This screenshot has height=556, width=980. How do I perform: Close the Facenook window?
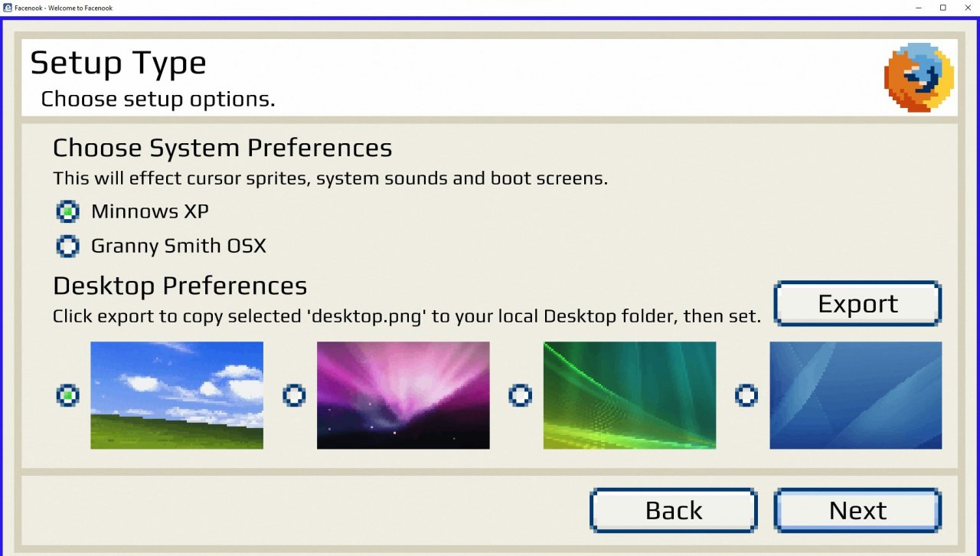point(967,7)
